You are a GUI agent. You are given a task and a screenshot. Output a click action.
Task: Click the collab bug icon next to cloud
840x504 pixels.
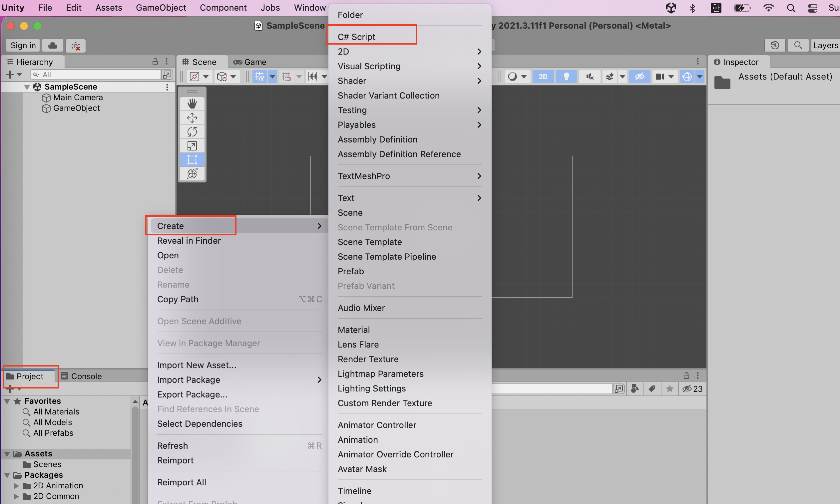tap(75, 46)
